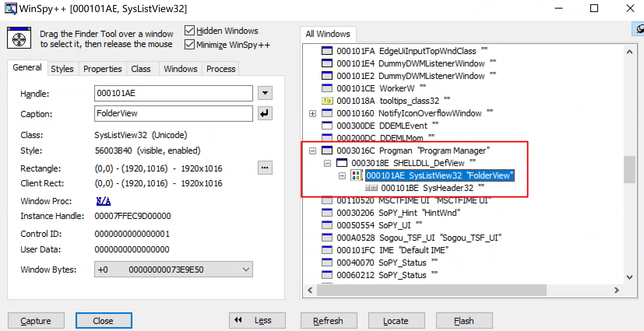Click the Flash button
Viewport: 644px width, 331px height.
pos(464,321)
